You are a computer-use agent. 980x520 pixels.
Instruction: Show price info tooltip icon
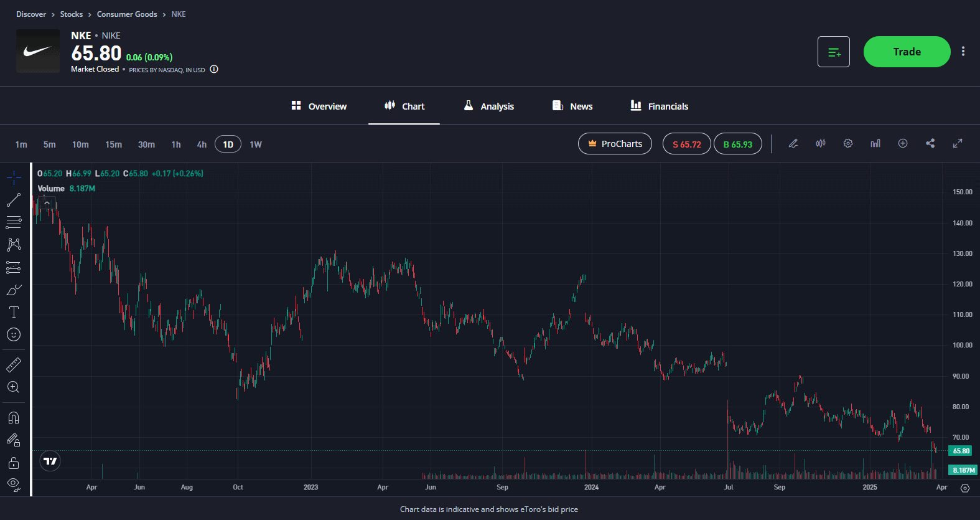coord(214,69)
